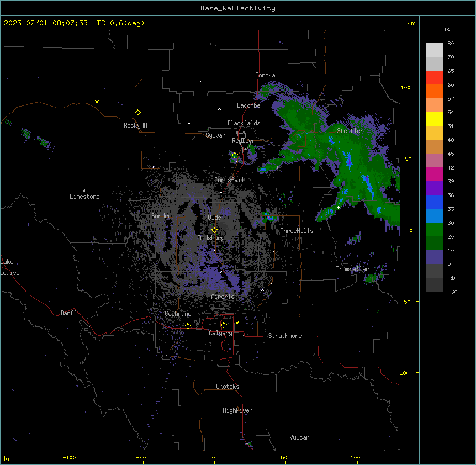Click the Limestone label
476x465 pixels.
point(84,197)
